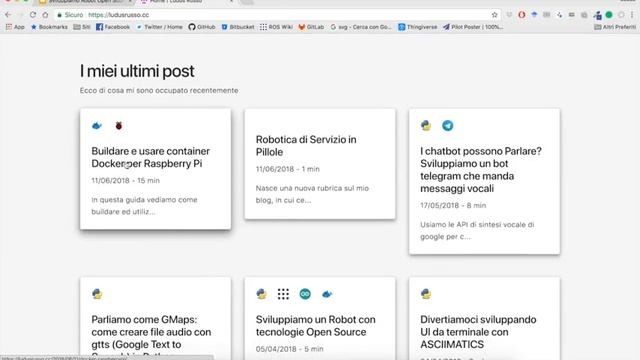This screenshot has height=360, width=640.
Task: Click Python icon on the chatbot Parlare card
Action: [x=426, y=126]
